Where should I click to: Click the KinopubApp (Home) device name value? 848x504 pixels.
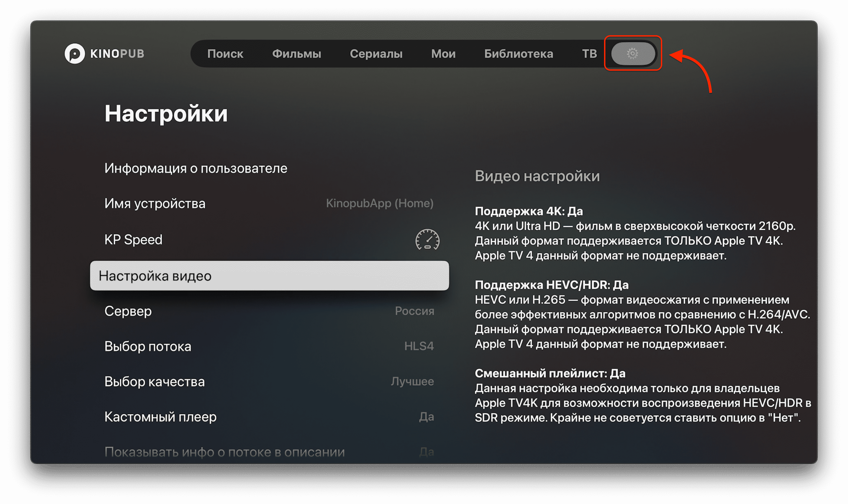click(x=379, y=203)
